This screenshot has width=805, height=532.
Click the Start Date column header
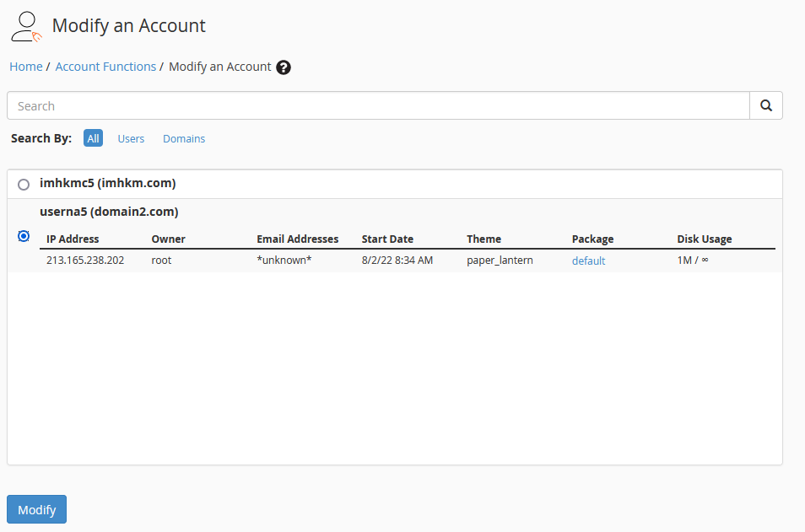(387, 239)
